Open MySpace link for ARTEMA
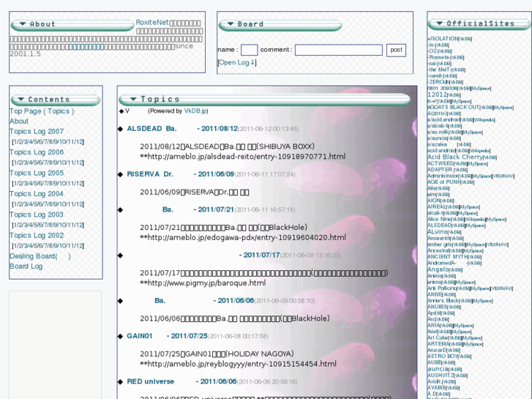Image resolution: width=532 pixels, height=399 pixels. click(473, 344)
